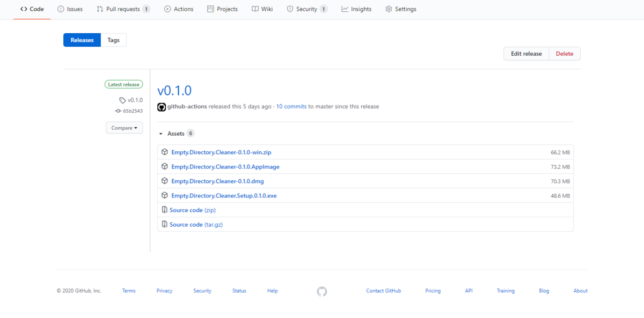Download Empty.Directory.Cleaner-0.1.0.AppImage
Viewport: 644px width, 318px height.
pos(225,167)
